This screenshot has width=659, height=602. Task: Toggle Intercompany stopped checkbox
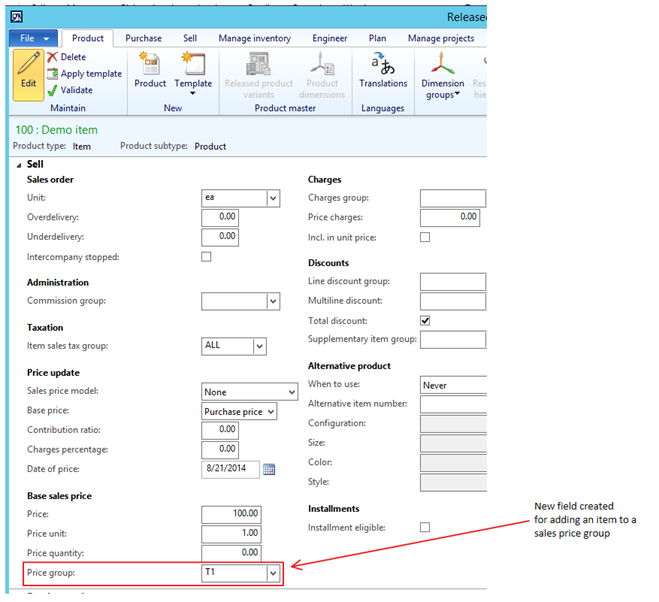pos(207,257)
